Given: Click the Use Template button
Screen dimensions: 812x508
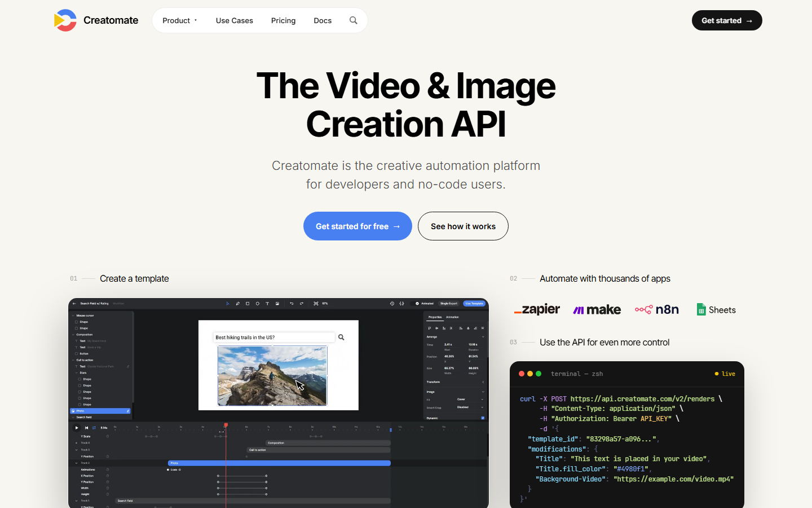Looking at the screenshot, I should 474,304.
